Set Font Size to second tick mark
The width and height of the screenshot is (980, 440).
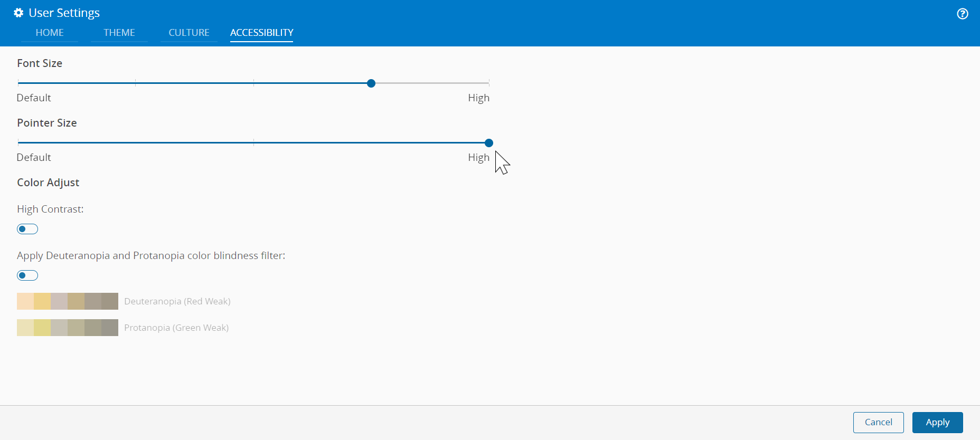pyautogui.click(x=136, y=83)
